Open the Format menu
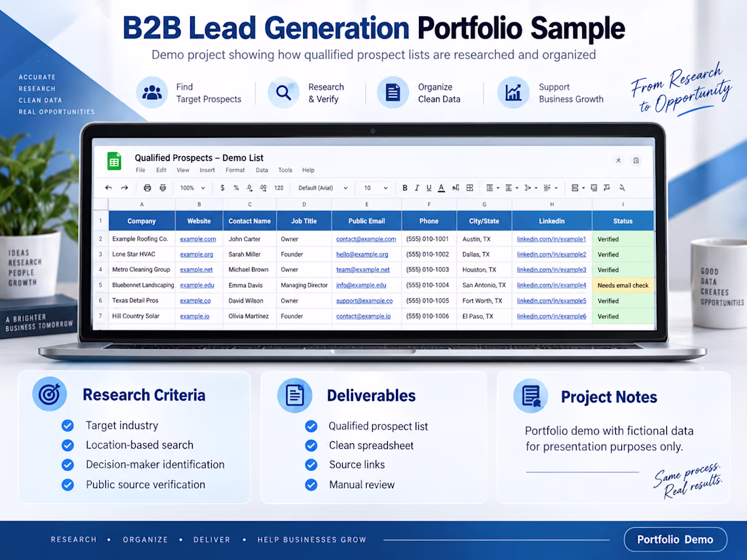 pyautogui.click(x=236, y=170)
